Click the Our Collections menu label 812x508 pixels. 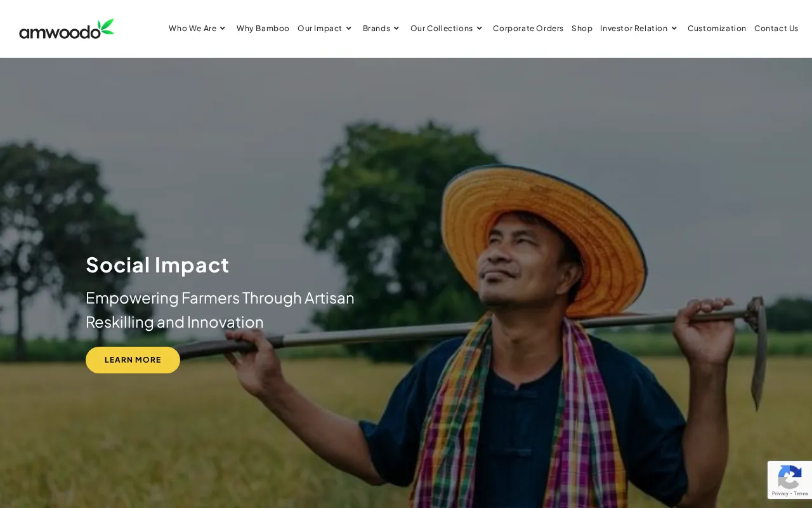tap(442, 29)
